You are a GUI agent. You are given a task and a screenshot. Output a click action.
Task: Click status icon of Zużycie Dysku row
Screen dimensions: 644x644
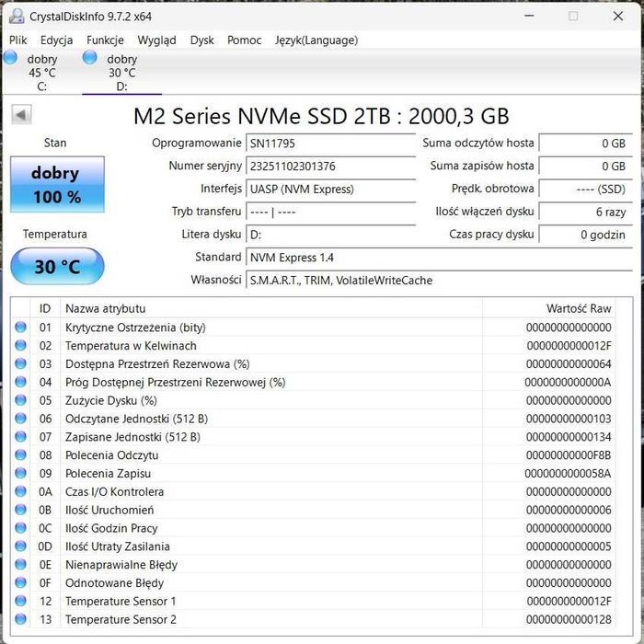[x=20, y=400]
